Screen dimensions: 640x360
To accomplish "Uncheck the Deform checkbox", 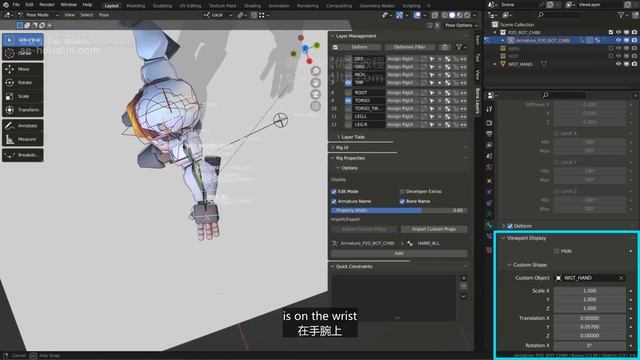I will click(510, 226).
